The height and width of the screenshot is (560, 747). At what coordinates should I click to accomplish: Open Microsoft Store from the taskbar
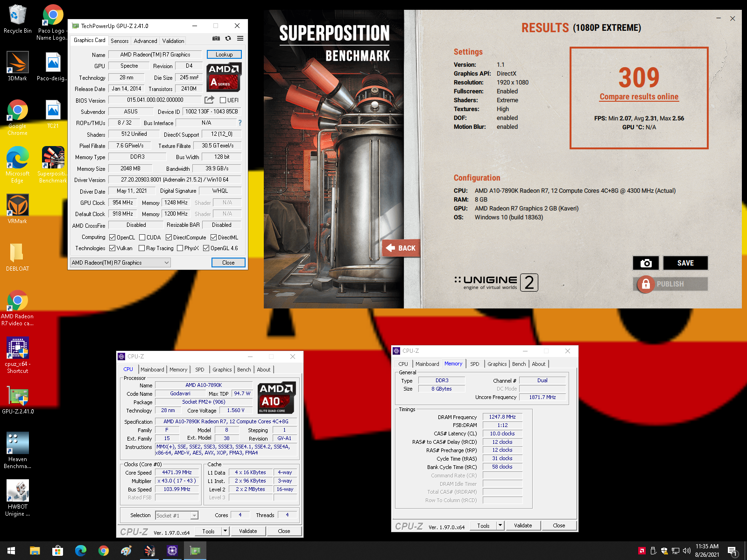57,551
